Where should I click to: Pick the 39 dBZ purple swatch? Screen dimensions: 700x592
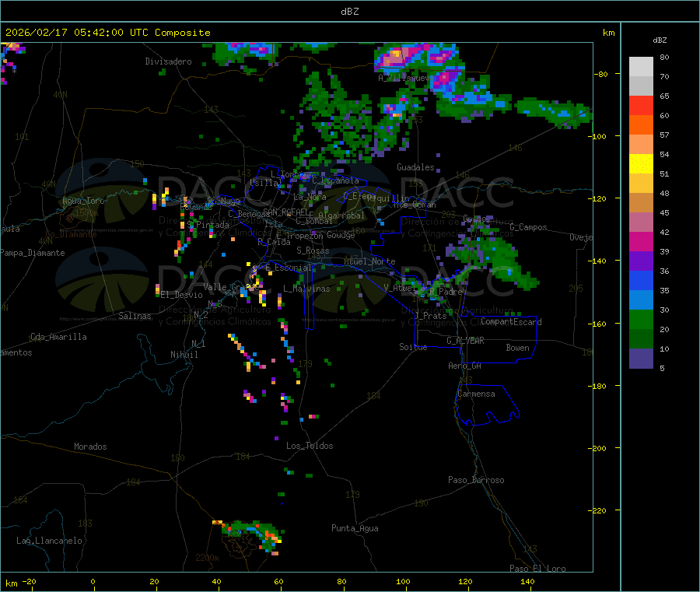(641, 261)
